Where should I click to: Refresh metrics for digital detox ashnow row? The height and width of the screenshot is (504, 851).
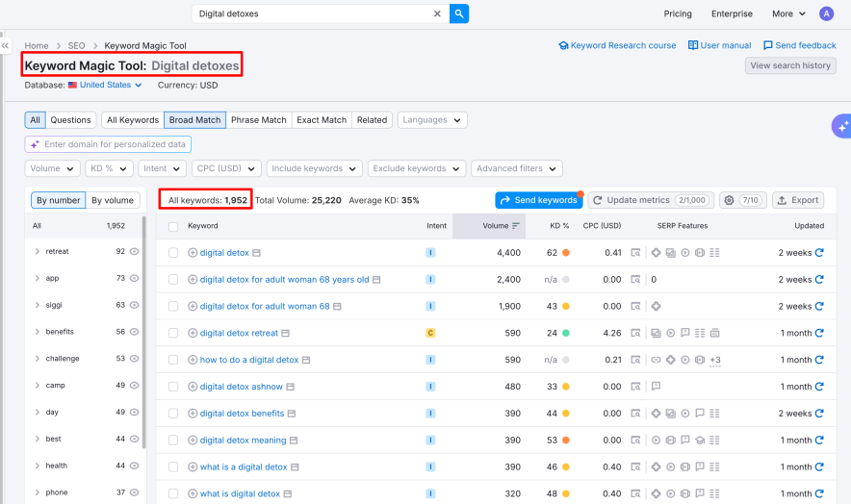[819, 387]
